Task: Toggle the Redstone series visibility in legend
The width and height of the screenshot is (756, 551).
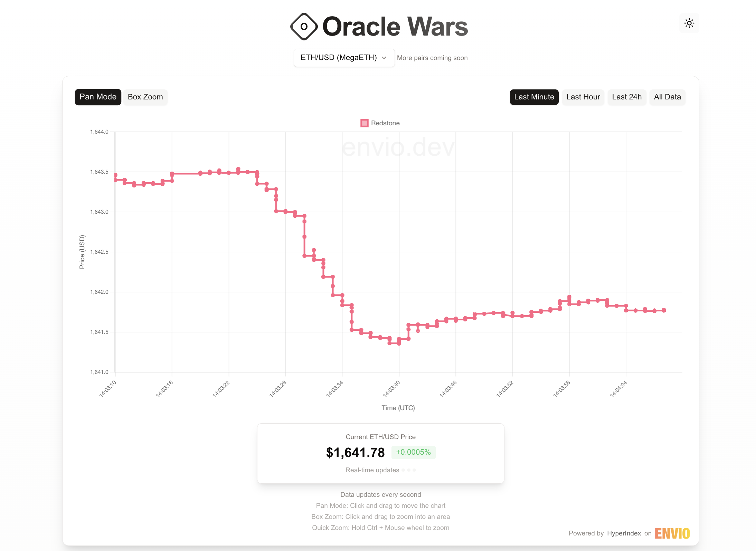Action: [x=379, y=123]
